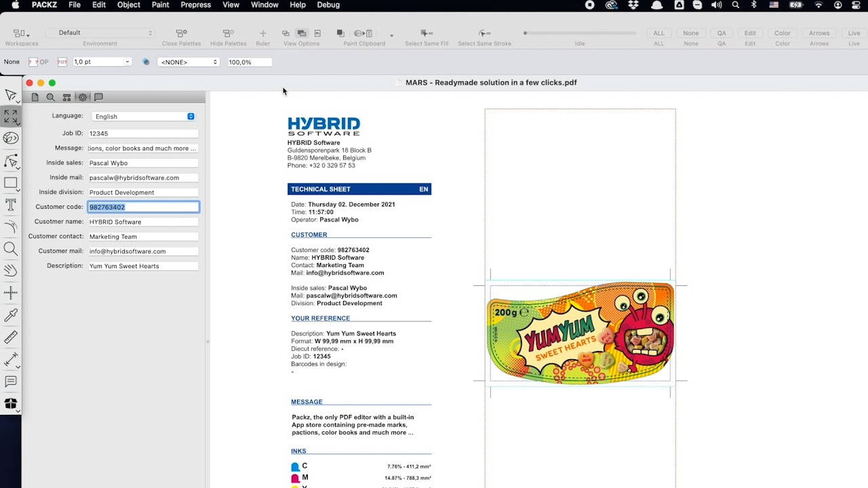868x488 pixels.
Task: Open the gear settings panel tab
Action: click(x=83, y=98)
